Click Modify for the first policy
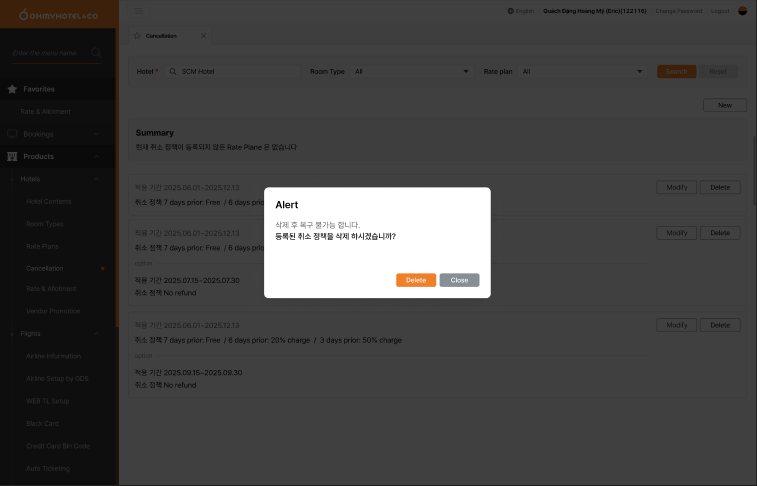The image size is (757, 486). 676,187
